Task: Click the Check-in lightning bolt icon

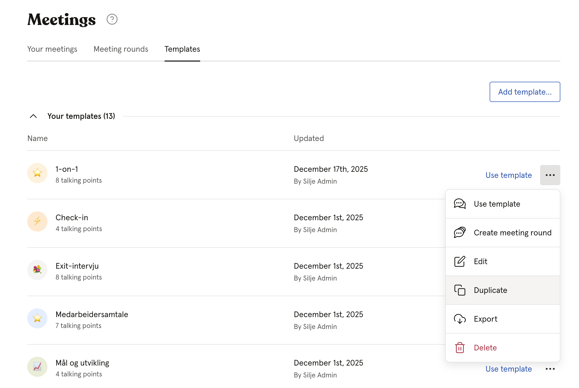Action: click(37, 222)
